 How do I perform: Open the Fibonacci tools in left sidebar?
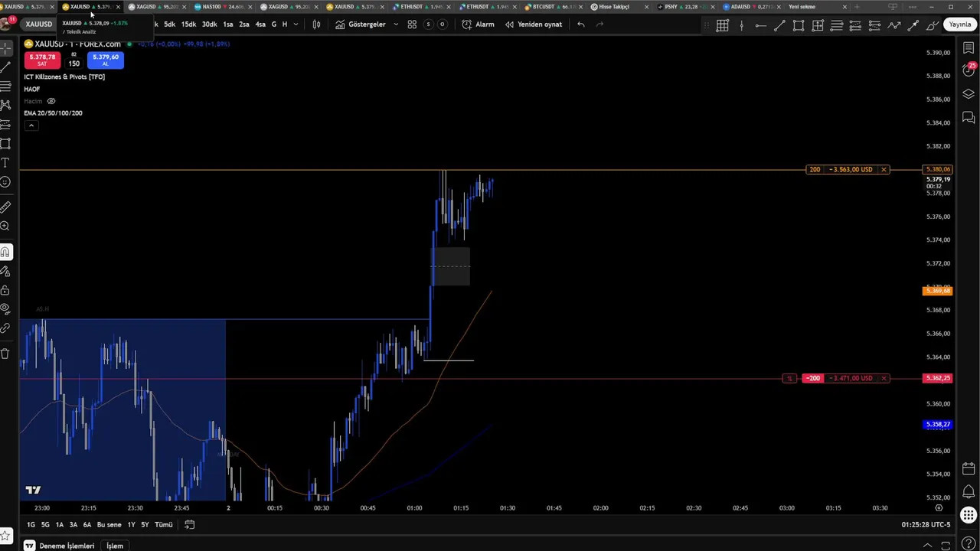[5, 86]
